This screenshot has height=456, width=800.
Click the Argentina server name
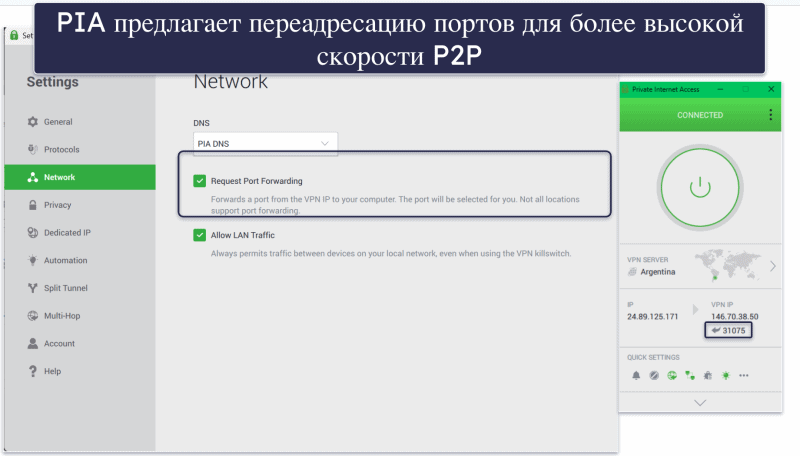point(658,272)
